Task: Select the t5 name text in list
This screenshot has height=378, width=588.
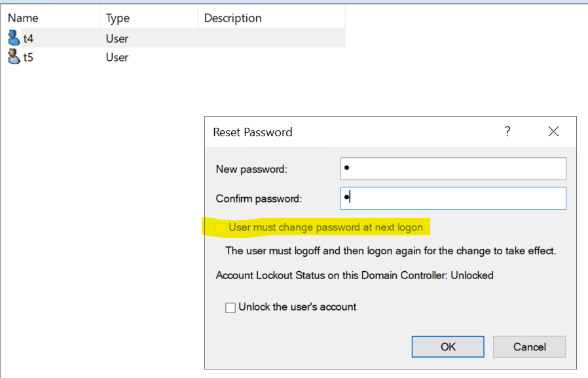Action: click(x=28, y=57)
